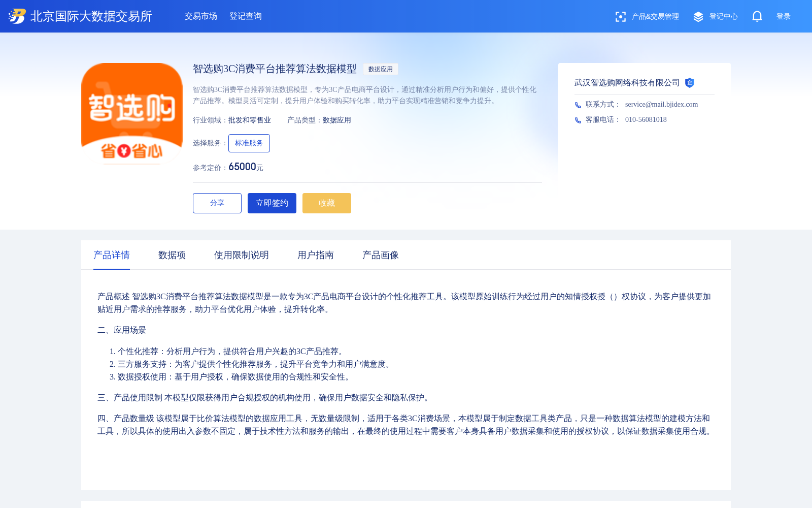Click the 立即签约 button
This screenshot has height=508, width=812.
point(272,203)
